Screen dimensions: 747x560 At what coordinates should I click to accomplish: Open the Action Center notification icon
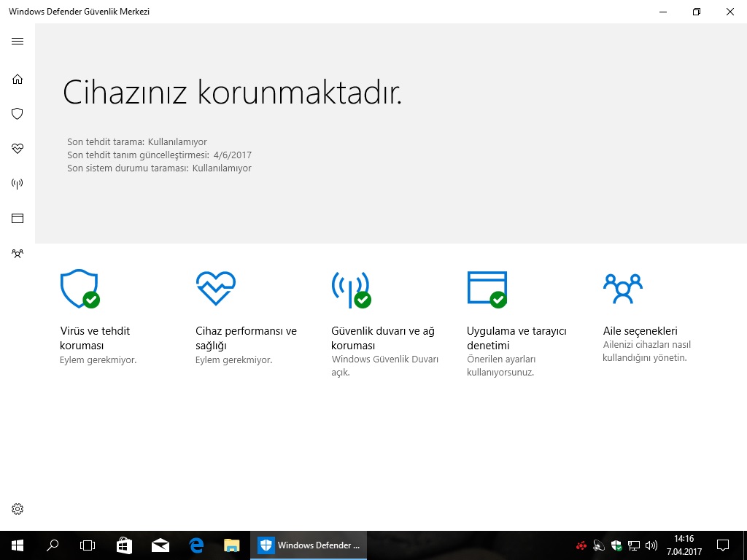(723, 545)
